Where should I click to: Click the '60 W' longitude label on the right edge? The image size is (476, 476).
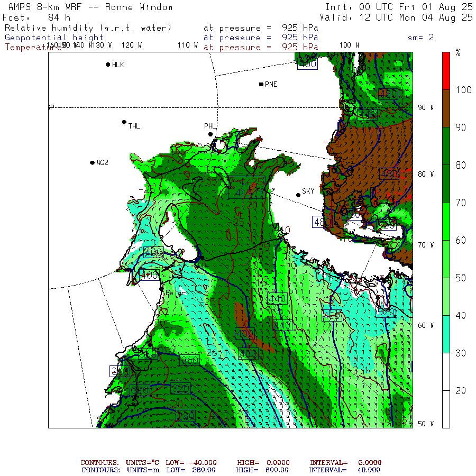[x=426, y=325]
